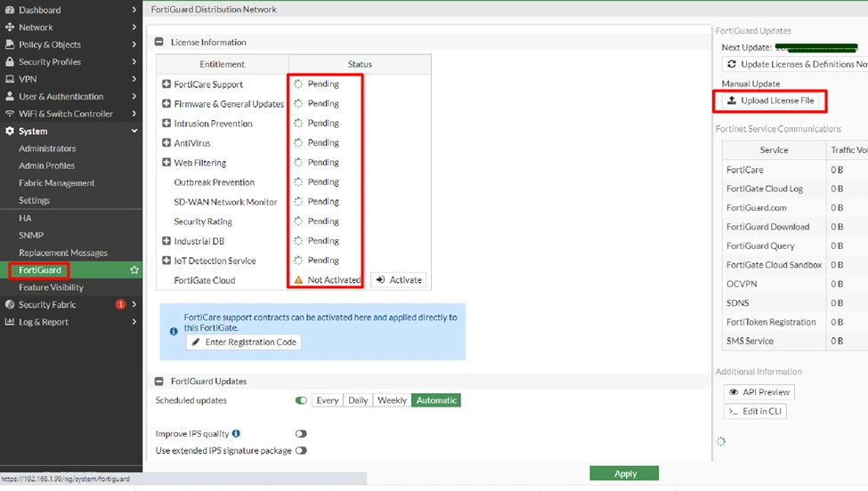Click the Log & Report chart icon
This screenshot has height=491, width=868.
pyautogui.click(x=10, y=322)
